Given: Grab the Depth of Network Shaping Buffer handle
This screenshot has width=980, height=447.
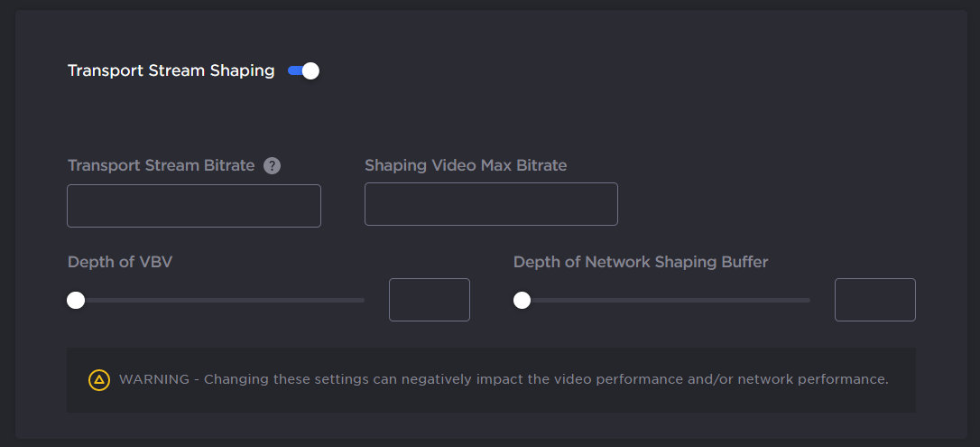Looking at the screenshot, I should click(522, 300).
